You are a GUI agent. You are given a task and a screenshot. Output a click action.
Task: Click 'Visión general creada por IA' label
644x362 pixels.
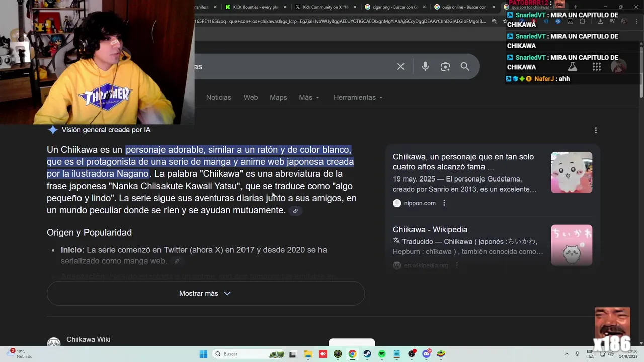tap(106, 130)
